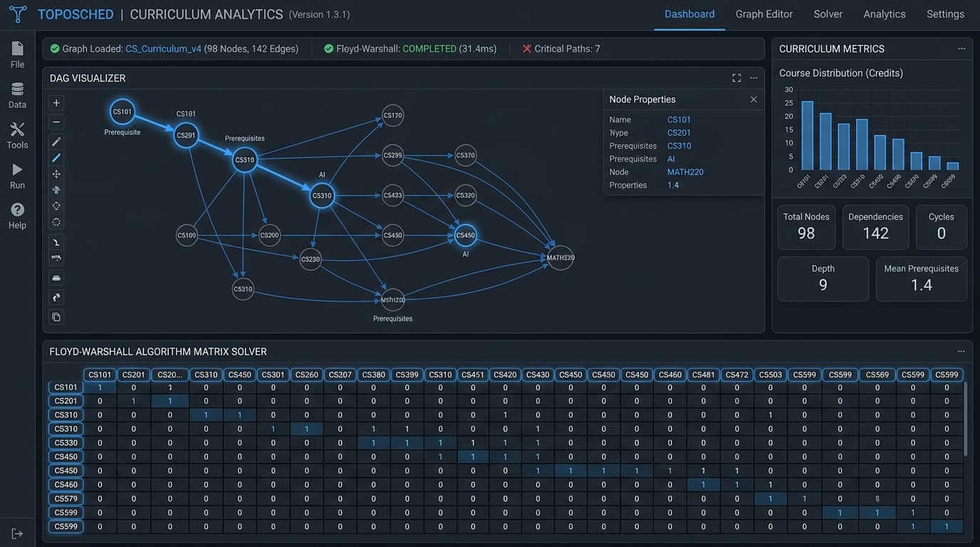
Task: Select the MATH220 node at graph right
Action: point(561,258)
